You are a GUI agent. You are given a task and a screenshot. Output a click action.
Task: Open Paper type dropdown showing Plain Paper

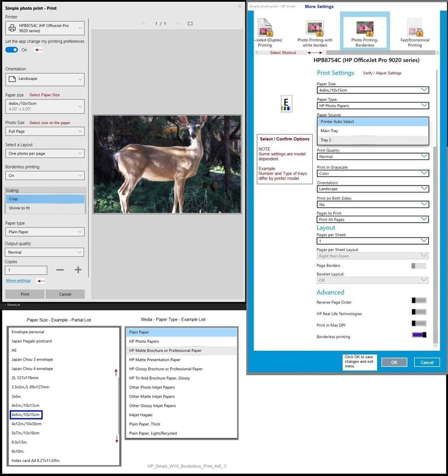(x=45, y=232)
